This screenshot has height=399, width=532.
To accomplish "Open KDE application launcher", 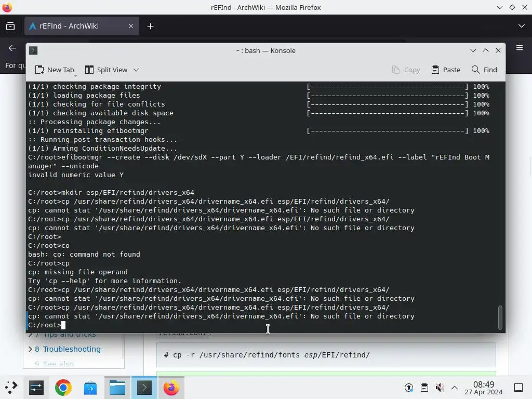I will [x=11, y=388].
